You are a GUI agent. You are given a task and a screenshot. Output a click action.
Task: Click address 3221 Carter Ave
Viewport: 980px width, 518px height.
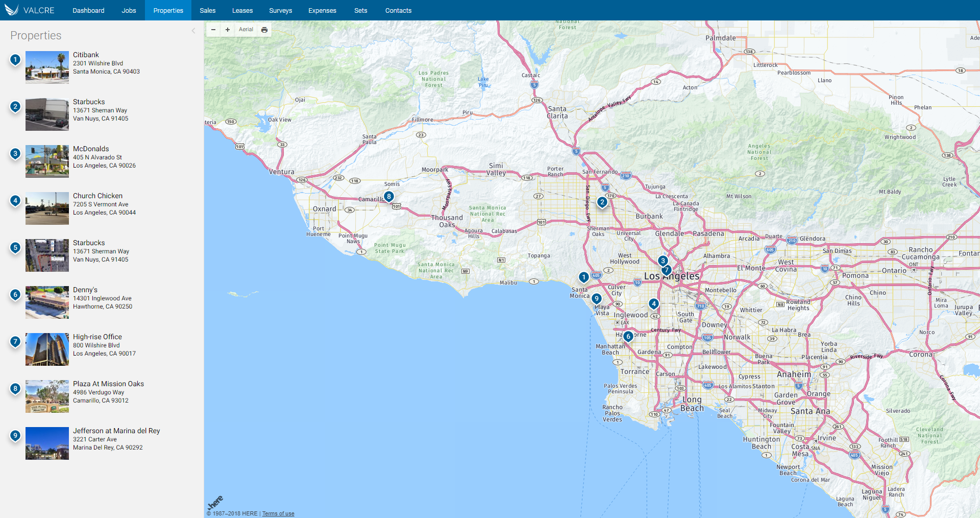pos(95,439)
